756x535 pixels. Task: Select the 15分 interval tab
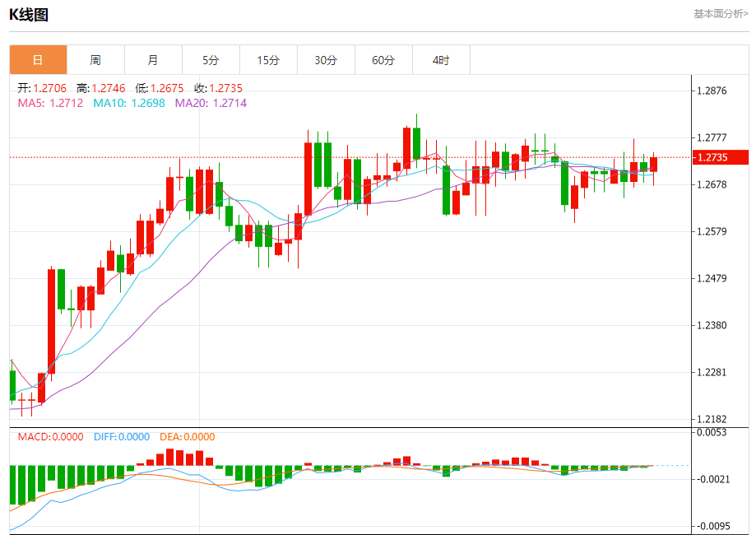pyautogui.click(x=268, y=60)
